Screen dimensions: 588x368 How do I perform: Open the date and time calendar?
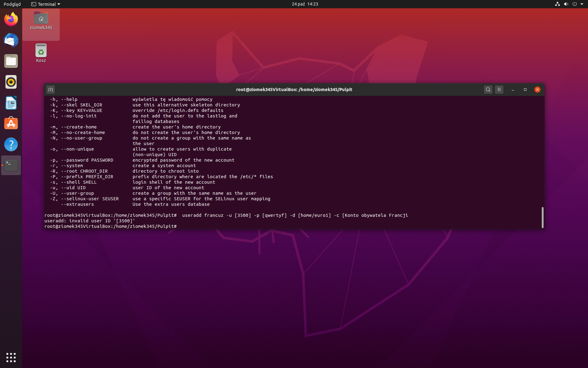click(305, 4)
